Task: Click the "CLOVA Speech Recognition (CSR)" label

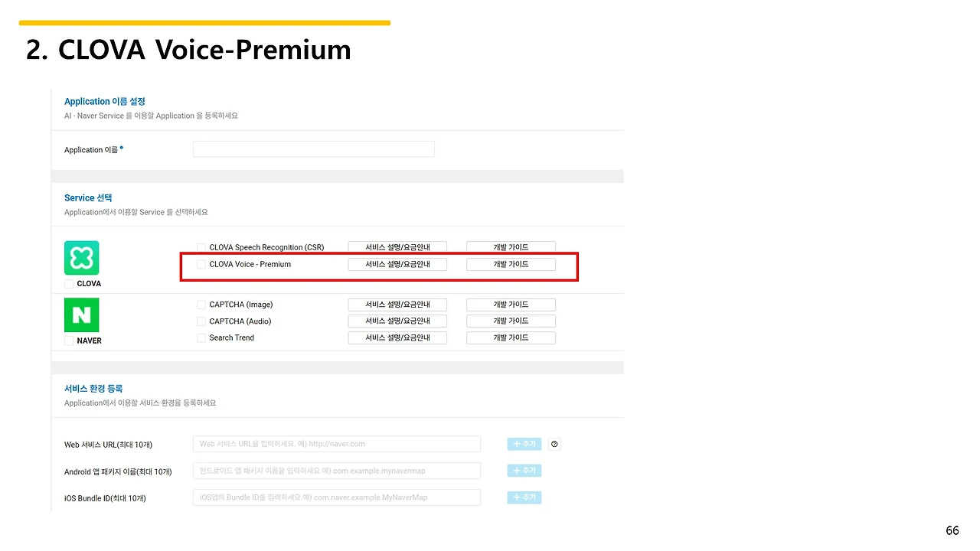Action: (266, 247)
